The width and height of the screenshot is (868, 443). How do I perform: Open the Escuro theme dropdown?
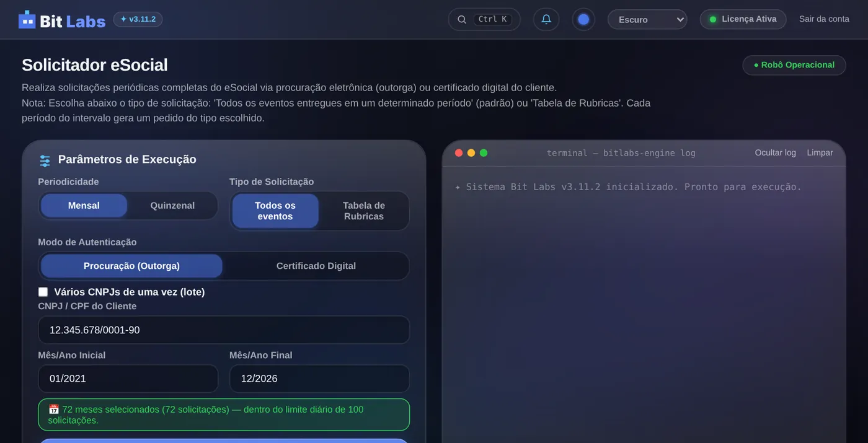[x=647, y=19]
